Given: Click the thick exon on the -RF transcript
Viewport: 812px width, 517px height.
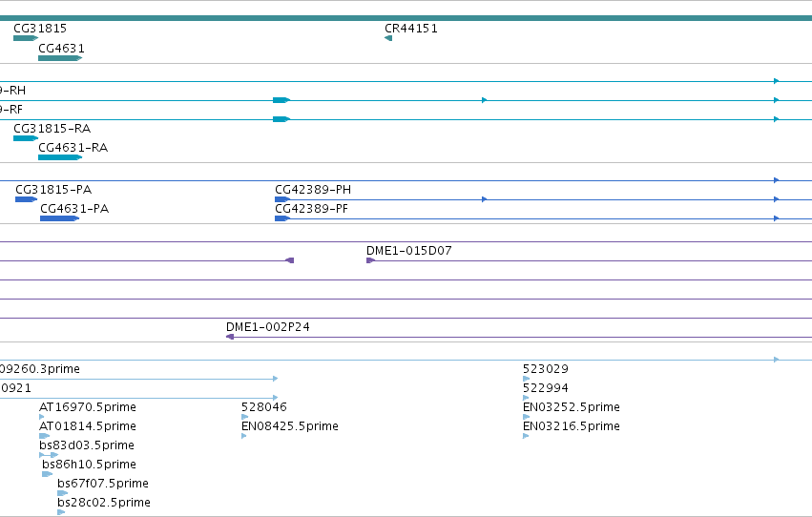Looking at the screenshot, I should coord(281,119).
